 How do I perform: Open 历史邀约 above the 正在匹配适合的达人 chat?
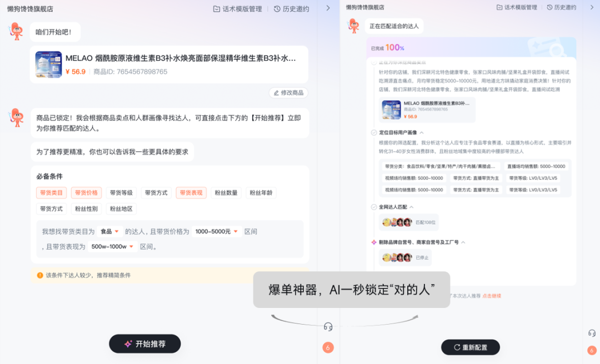pos(561,8)
